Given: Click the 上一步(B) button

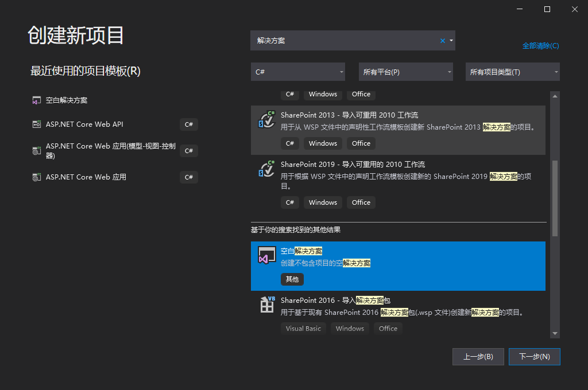Looking at the screenshot, I should tap(478, 356).
